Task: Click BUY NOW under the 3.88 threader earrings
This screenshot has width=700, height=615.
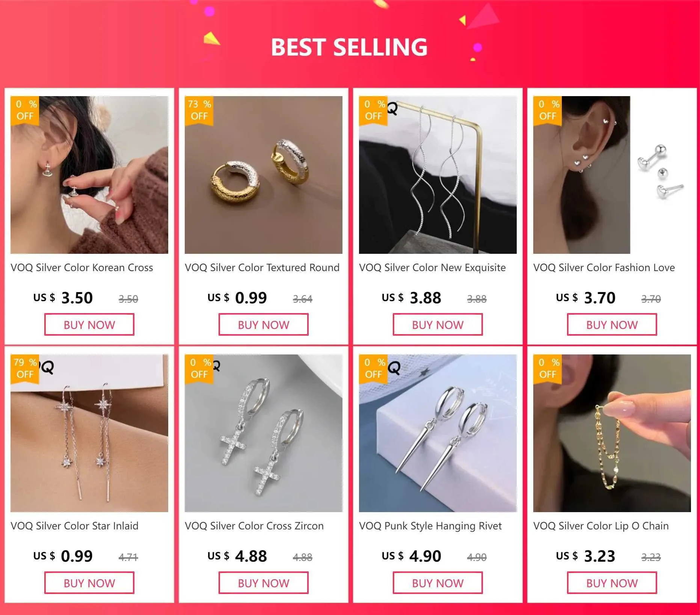Action: [x=438, y=325]
